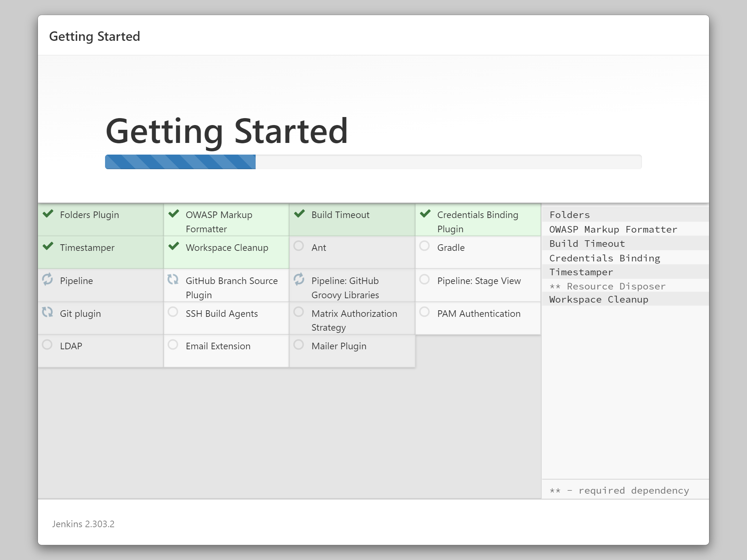Image resolution: width=747 pixels, height=560 pixels.
Task: Click the spinning sync icon beside Pipeline
Action: pyautogui.click(x=48, y=279)
